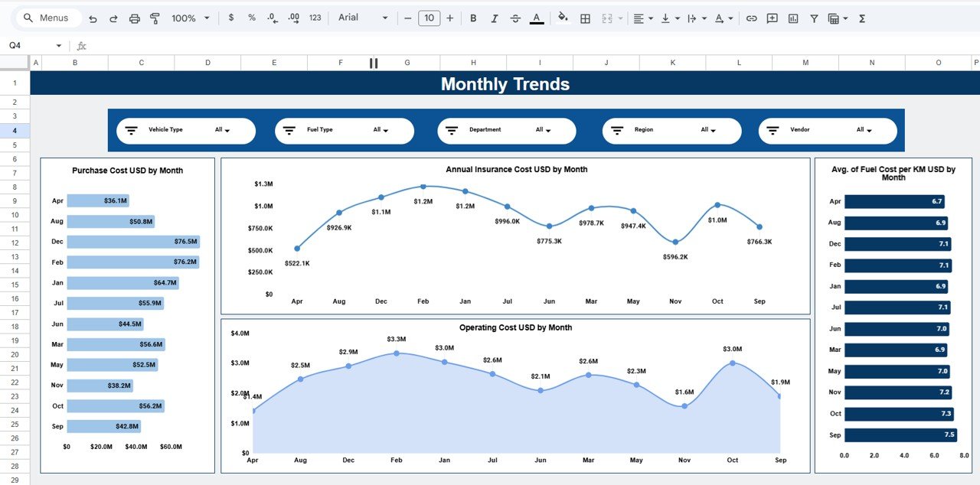Screen dimensions: 980x485
Task: Toggle bold formatting
Action: [473, 18]
